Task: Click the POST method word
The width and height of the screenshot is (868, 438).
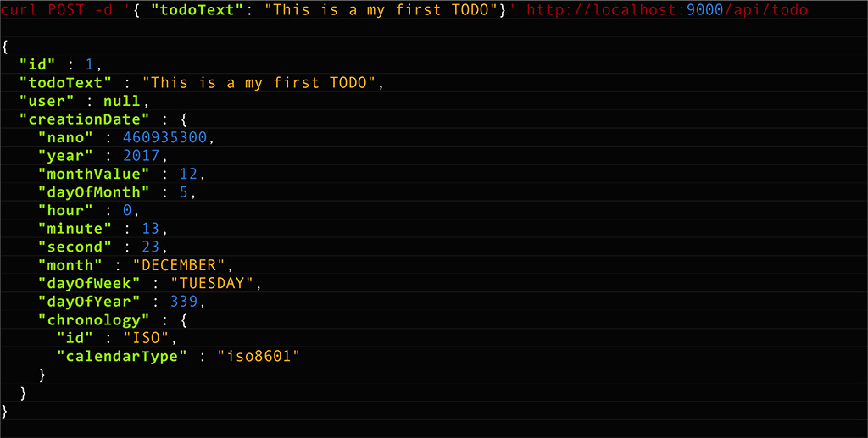Action: (66, 9)
